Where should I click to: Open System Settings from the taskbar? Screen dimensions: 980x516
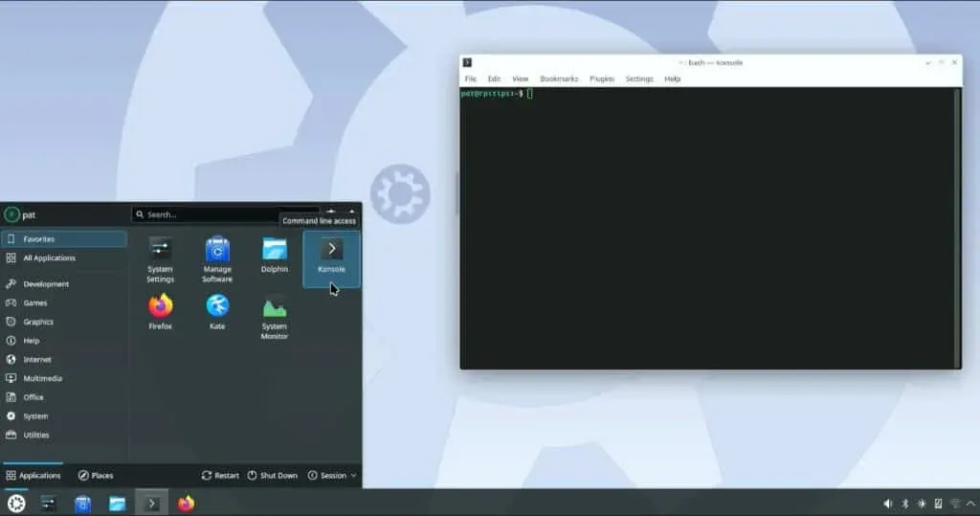[48, 504]
